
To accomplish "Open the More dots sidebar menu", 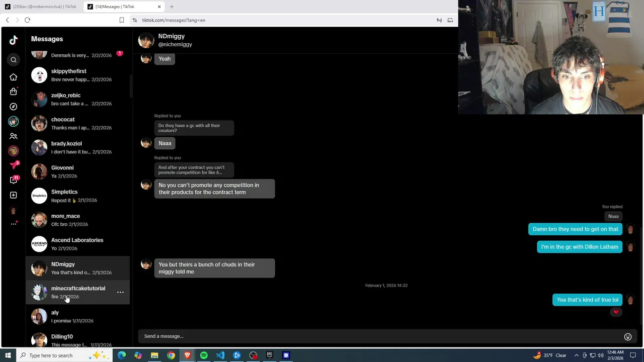I will [14, 224].
